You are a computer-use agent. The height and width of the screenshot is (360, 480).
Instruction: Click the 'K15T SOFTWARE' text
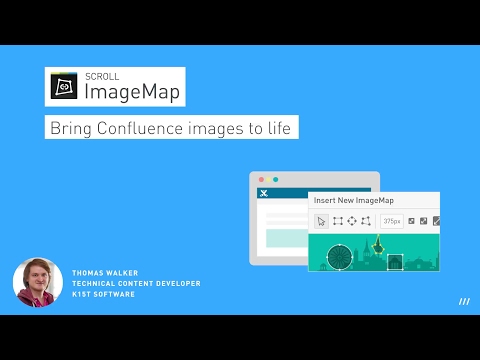coord(103,294)
